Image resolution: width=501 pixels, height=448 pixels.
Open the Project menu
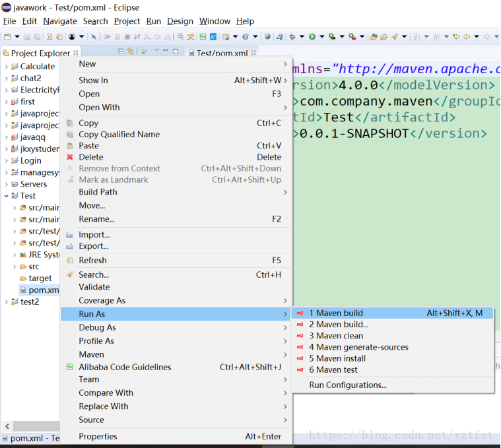coord(127,21)
